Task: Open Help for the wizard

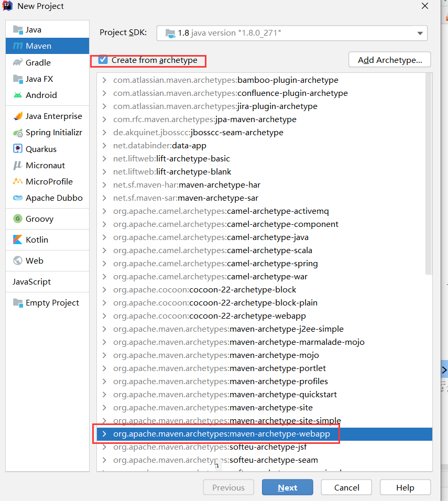Action: [x=405, y=487]
